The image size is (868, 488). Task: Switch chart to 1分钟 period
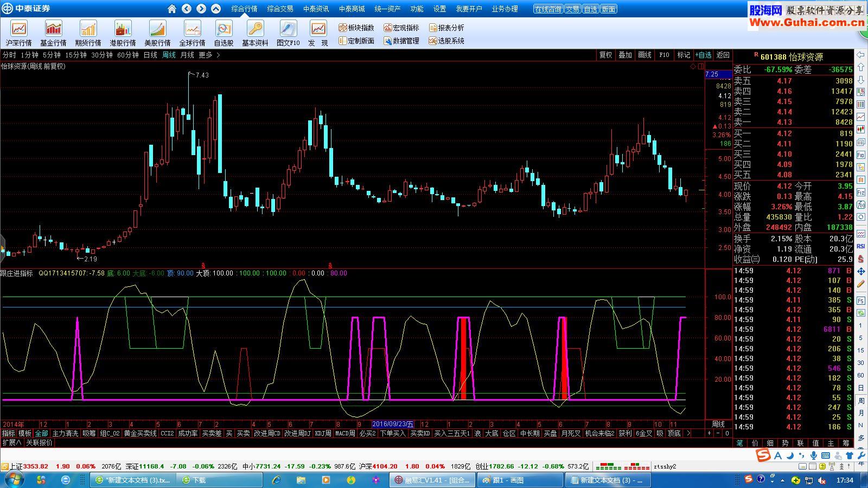tap(29, 55)
